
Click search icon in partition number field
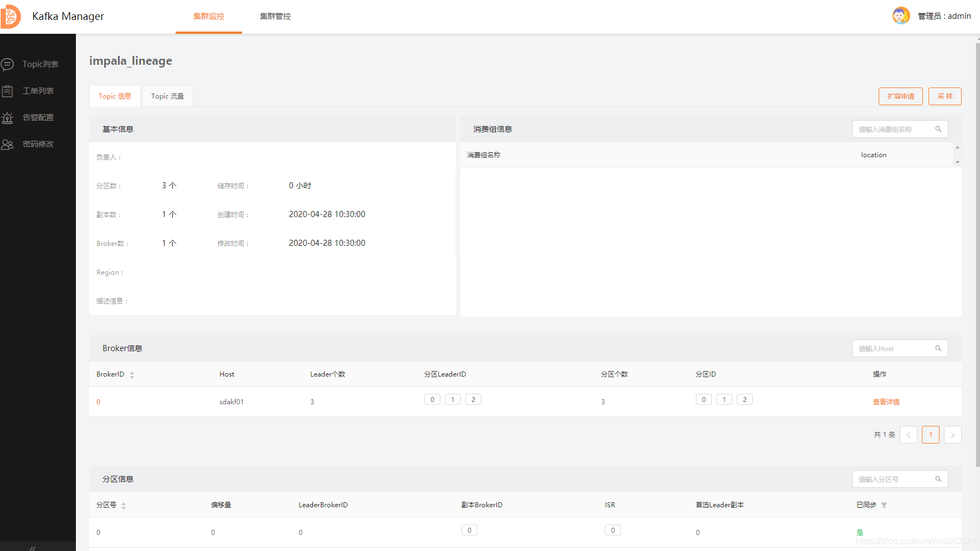938,479
